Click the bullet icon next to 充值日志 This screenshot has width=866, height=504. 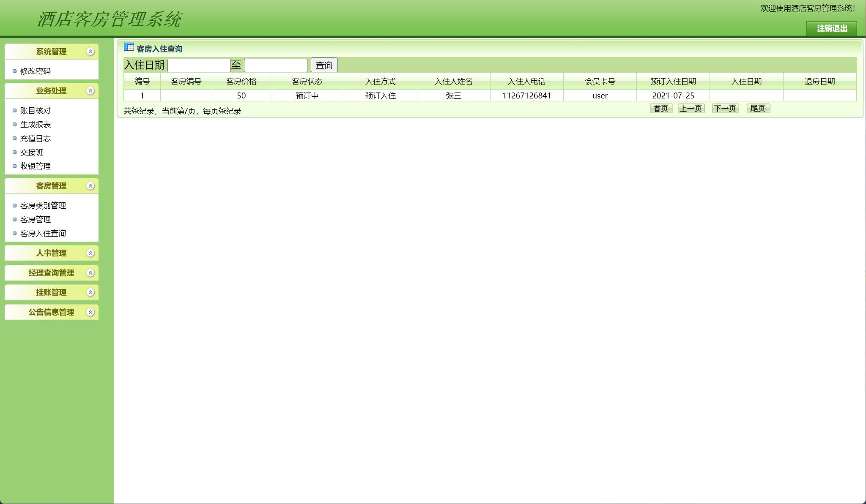(x=14, y=138)
